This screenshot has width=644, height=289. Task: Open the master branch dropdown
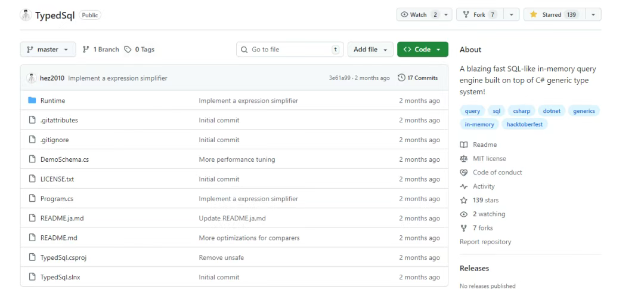(48, 50)
